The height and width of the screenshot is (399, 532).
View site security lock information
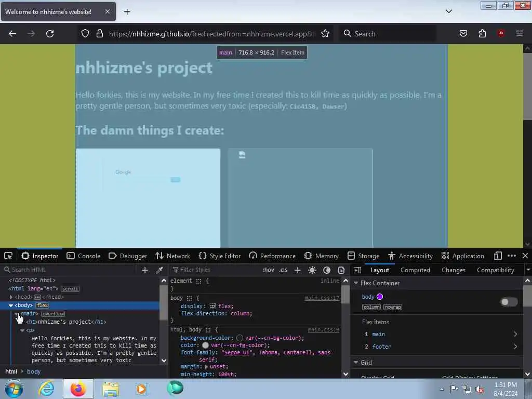tap(100, 34)
